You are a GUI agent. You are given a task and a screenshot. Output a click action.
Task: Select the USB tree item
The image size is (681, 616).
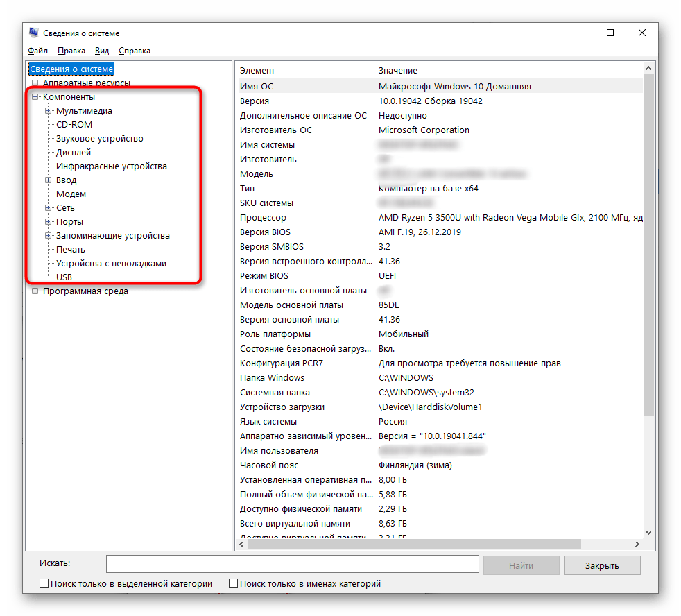point(64,277)
